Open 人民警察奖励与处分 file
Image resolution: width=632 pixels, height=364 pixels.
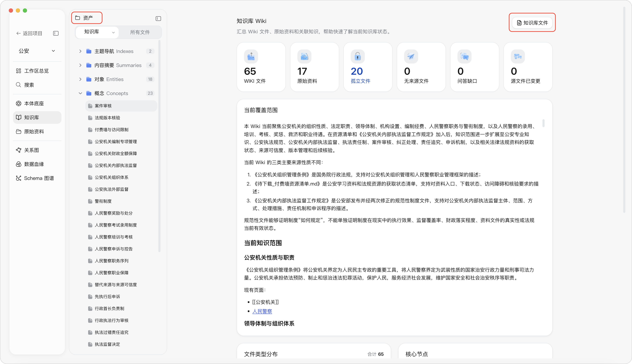121,213
